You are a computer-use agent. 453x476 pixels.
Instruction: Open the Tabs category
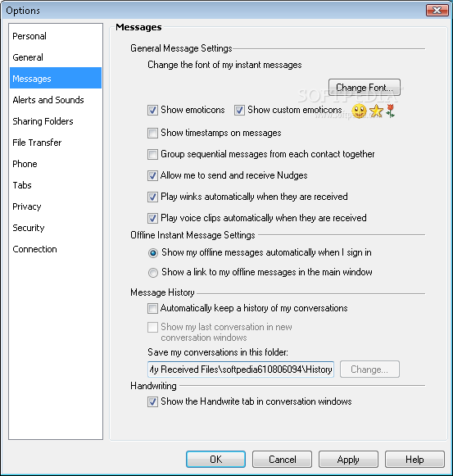pos(56,185)
